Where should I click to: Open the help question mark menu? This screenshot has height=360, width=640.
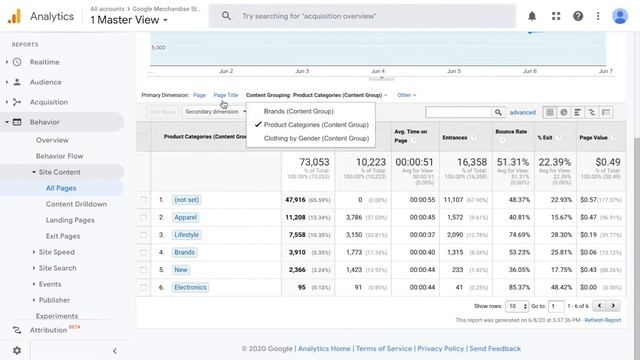point(578,16)
